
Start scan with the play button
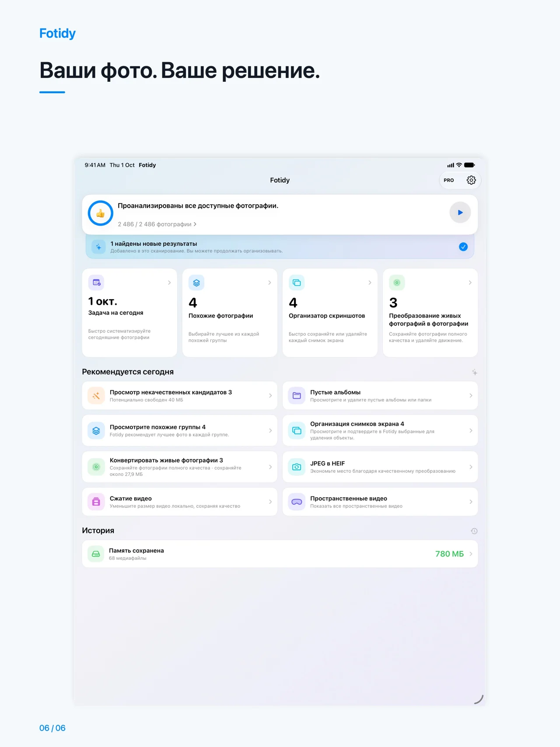(x=460, y=213)
